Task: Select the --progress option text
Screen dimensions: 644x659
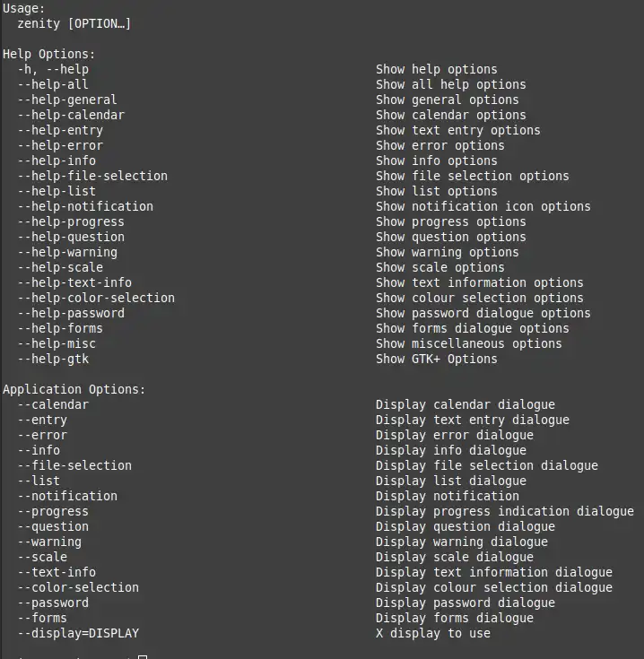Action: [x=53, y=511]
